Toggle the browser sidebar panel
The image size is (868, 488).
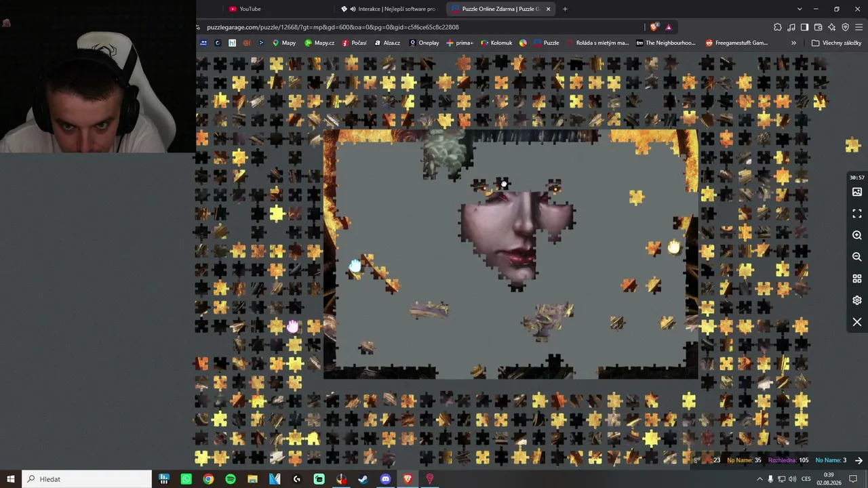(804, 27)
